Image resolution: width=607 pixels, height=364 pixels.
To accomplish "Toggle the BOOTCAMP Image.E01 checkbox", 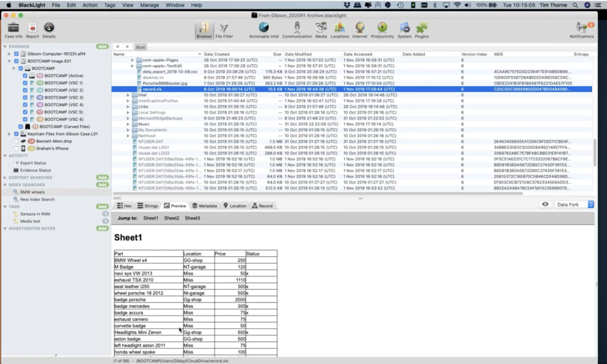I will point(16,61).
